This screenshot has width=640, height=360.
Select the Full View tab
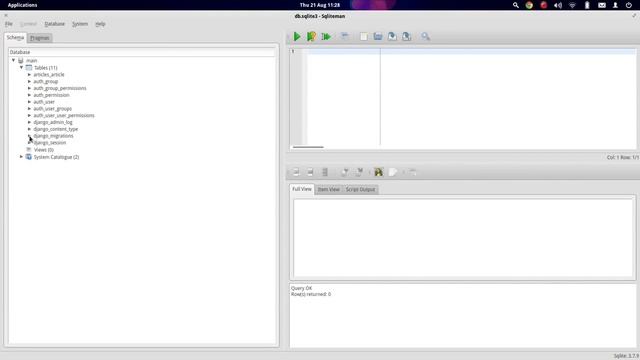click(x=302, y=189)
